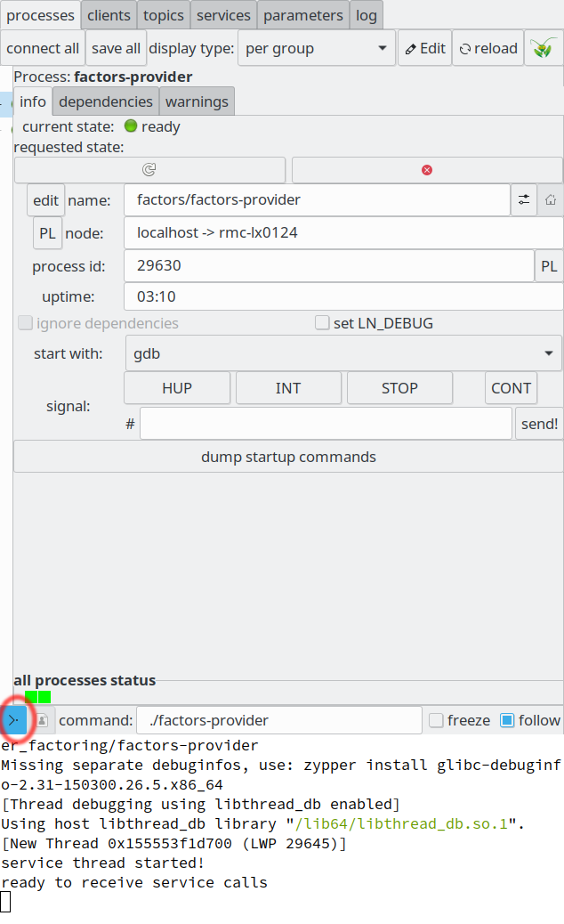The image size is (564, 924).
Task: Select the dependencies sub-tab
Action: coord(106,101)
